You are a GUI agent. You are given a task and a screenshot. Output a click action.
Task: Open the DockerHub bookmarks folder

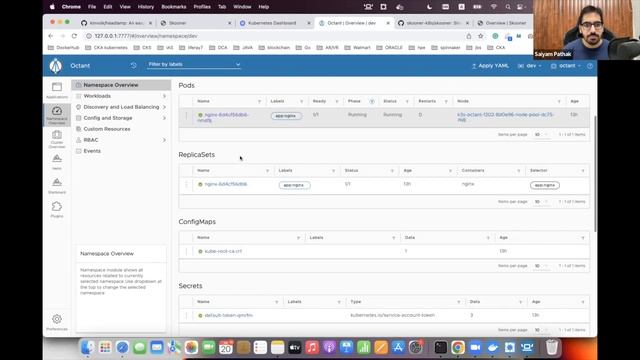click(64, 48)
